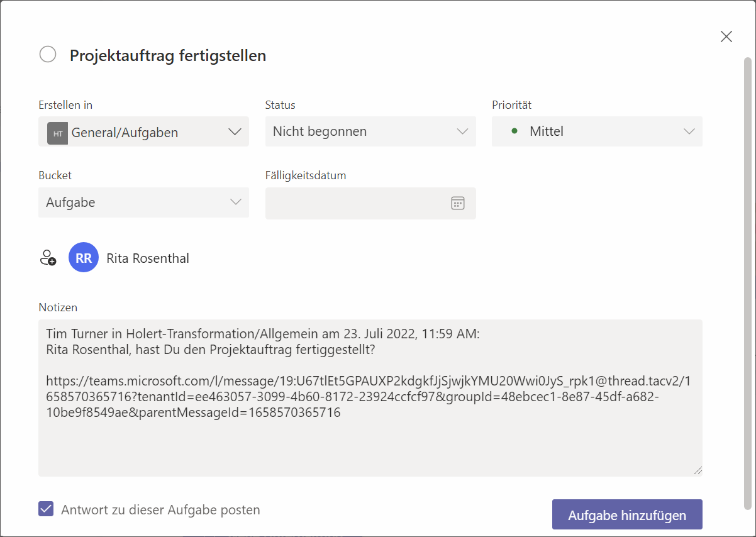This screenshot has height=537, width=756.
Task: Close the task dialog with X
Action: tap(726, 36)
